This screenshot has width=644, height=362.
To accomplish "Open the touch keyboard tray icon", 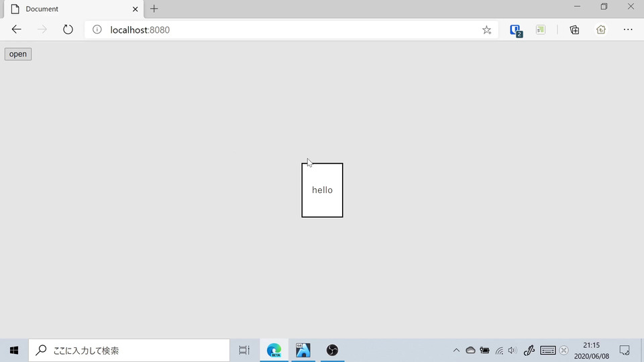I will tap(548, 351).
